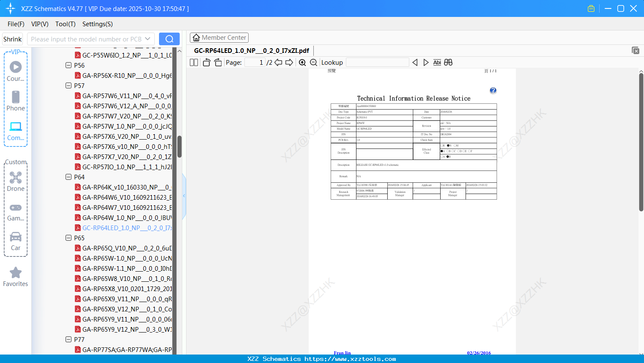Open GC-P55W6IO_1.2_NP file in tree
Image resolution: width=644 pixels, height=363 pixels.
(x=123, y=55)
